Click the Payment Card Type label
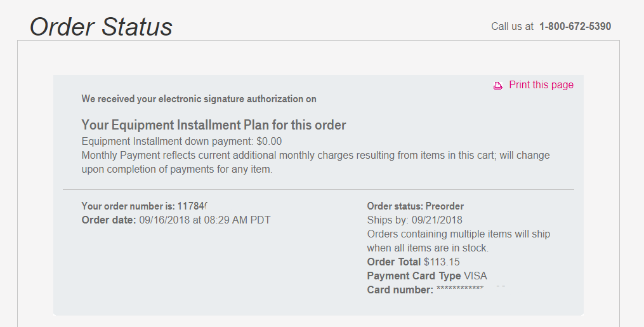644x327 pixels. [414, 276]
